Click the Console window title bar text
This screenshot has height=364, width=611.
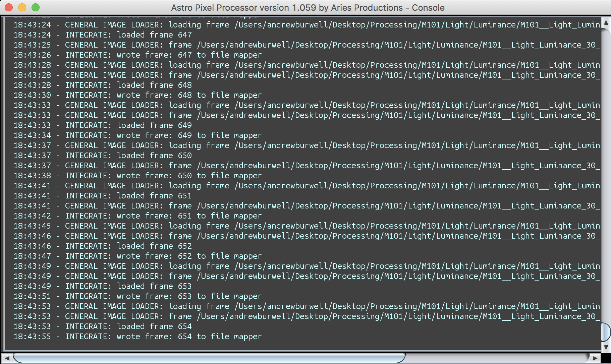point(308,8)
